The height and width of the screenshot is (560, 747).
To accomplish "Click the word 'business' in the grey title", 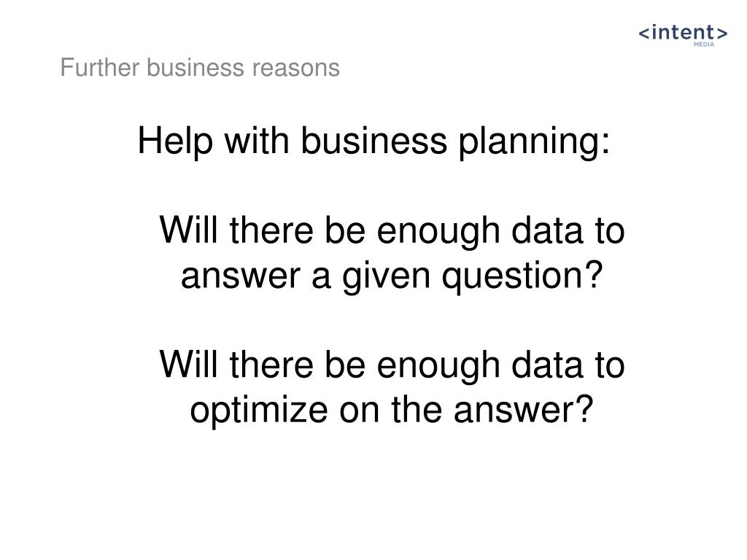I will pos(196,67).
